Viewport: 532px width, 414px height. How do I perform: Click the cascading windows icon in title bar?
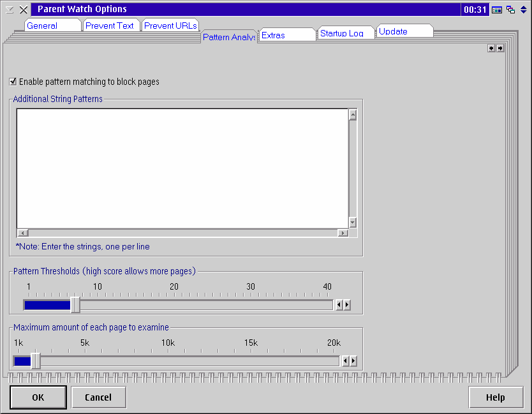click(510, 10)
